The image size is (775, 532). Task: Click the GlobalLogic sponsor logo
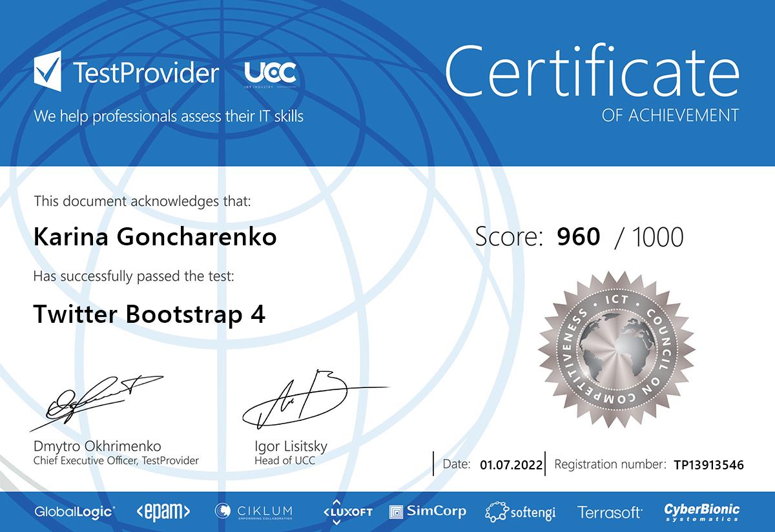[x=75, y=512]
